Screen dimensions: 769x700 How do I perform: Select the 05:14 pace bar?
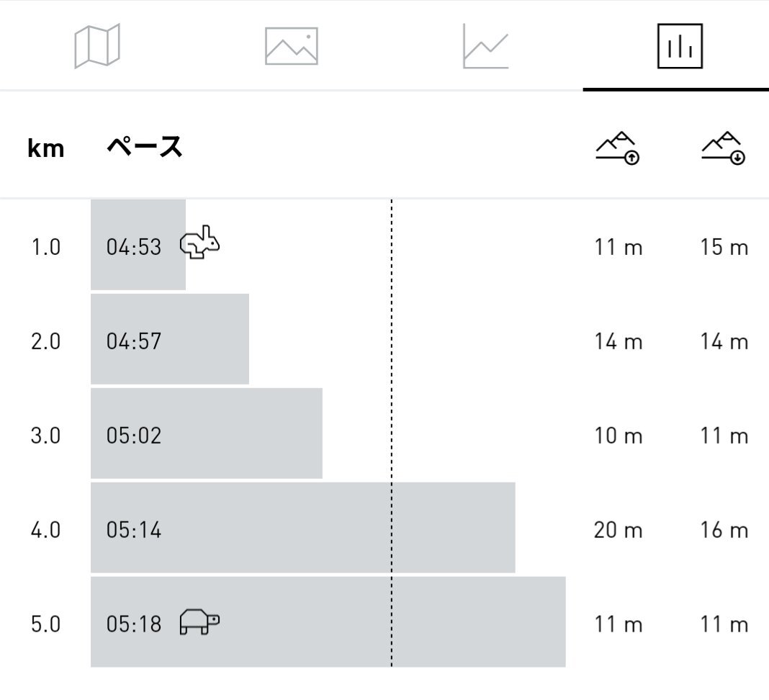click(x=303, y=528)
